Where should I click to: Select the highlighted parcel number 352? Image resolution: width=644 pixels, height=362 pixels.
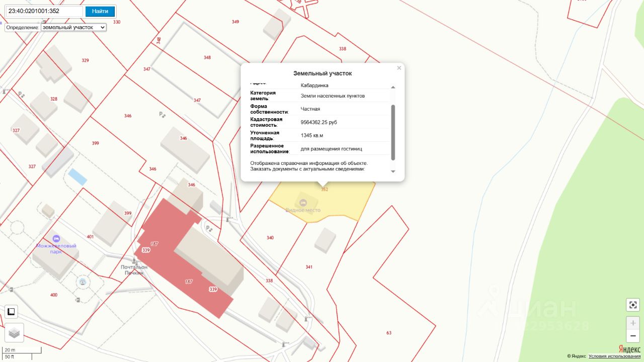(x=325, y=190)
